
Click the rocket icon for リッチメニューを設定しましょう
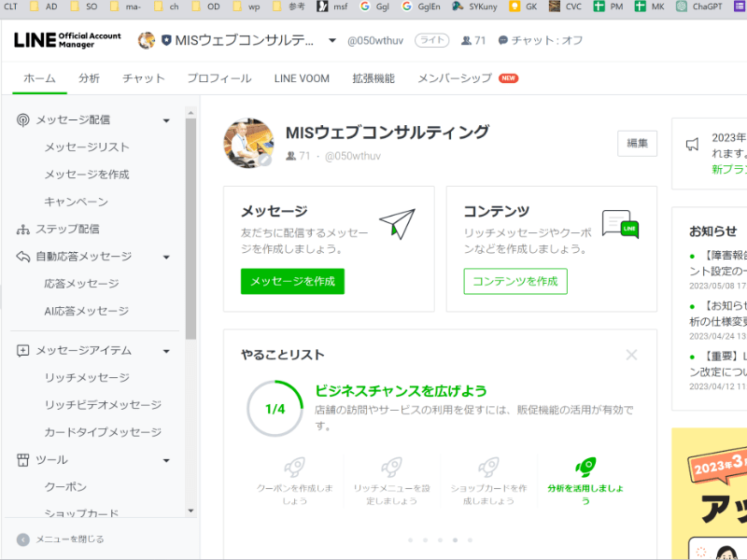(392, 466)
